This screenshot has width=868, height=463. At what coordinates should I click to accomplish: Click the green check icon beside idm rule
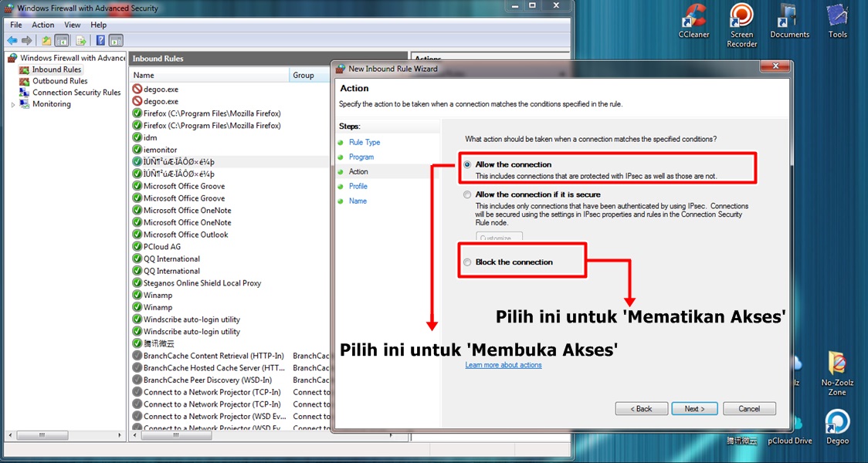click(137, 137)
